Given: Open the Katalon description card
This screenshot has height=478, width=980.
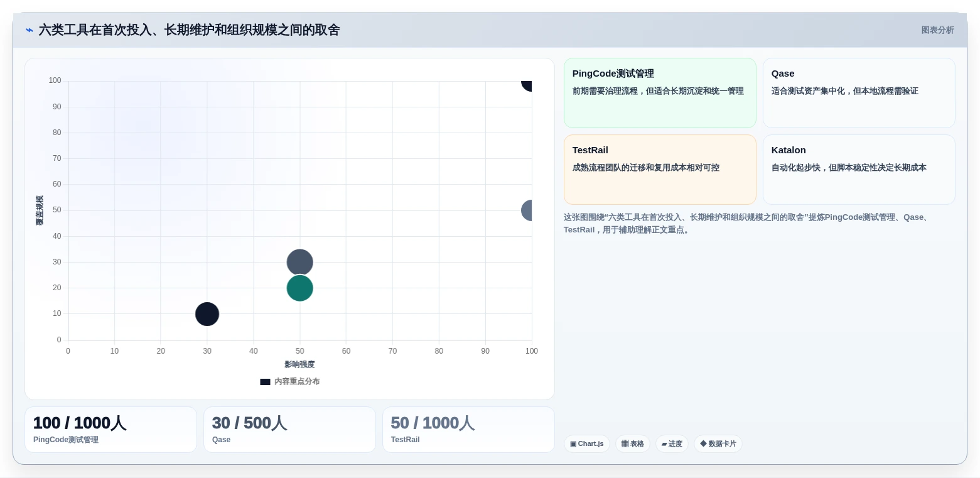Looking at the screenshot, I should [859, 170].
